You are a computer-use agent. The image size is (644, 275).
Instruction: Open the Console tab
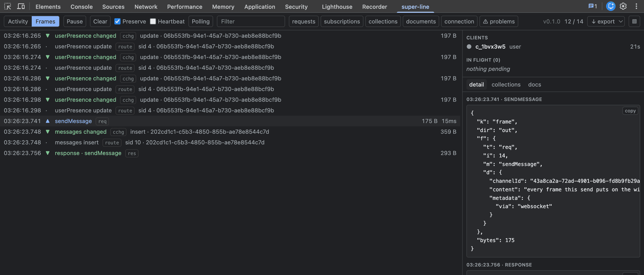pos(81,7)
